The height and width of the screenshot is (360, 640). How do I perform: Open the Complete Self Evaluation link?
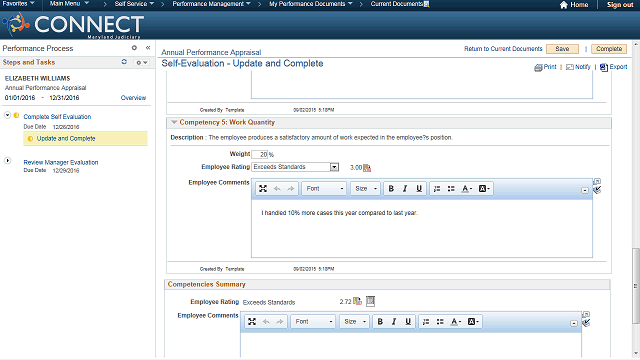[x=57, y=117]
